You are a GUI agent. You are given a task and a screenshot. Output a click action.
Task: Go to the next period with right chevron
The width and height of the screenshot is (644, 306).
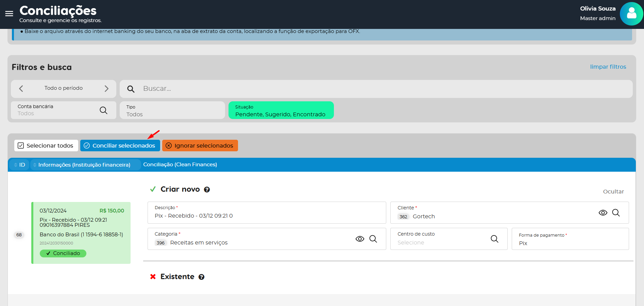click(x=106, y=89)
